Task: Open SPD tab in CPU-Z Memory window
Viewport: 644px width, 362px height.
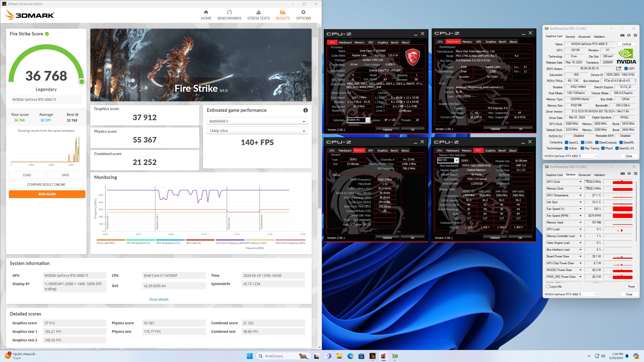Action: pyautogui.click(x=371, y=151)
